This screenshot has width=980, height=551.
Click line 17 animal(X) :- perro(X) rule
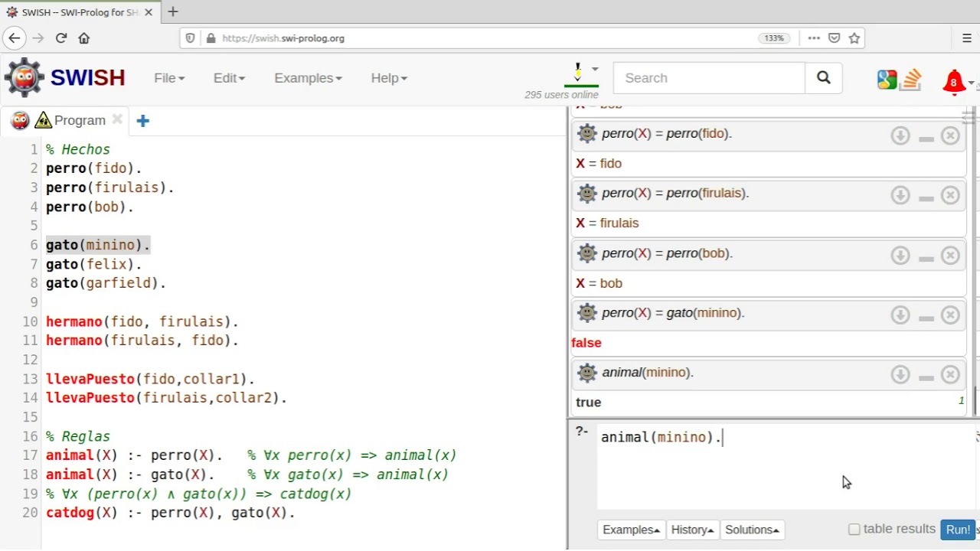click(x=134, y=455)
